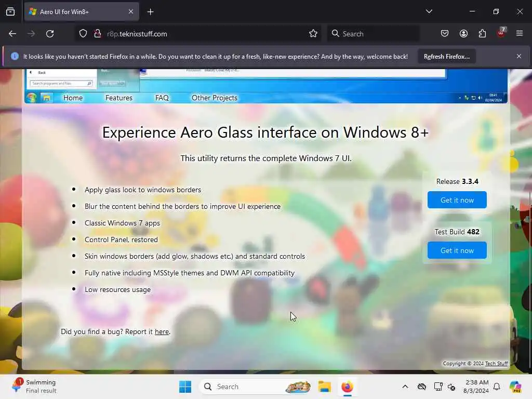532x399 pixels.
Task: Dismiss the Refresh Firefox notification bar
Action: (519, 56)
